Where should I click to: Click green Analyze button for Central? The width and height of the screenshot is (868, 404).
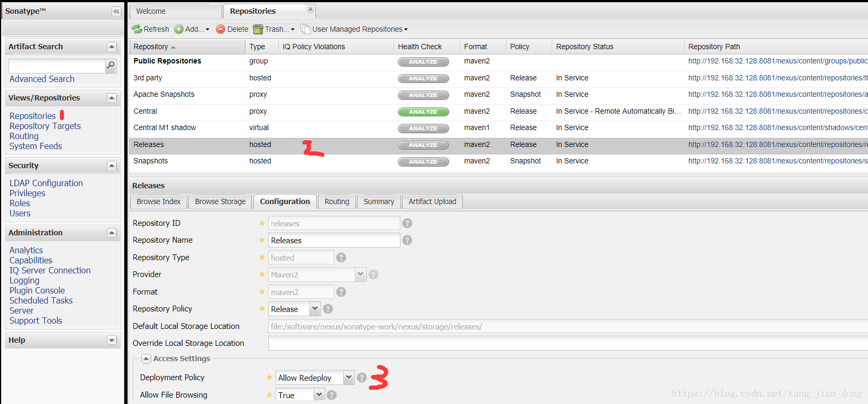point(423,112)
